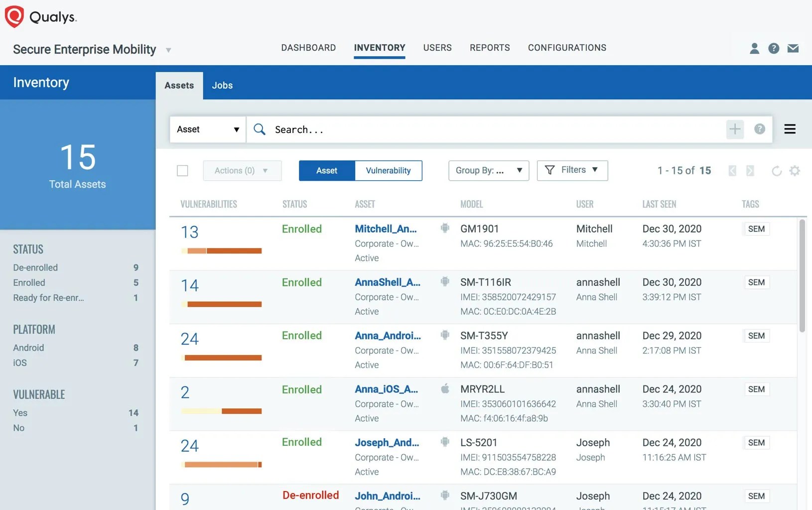Viewport: 812px width, 510px height.
Task: Go to next page arrow icon
Action: point(750,171)
